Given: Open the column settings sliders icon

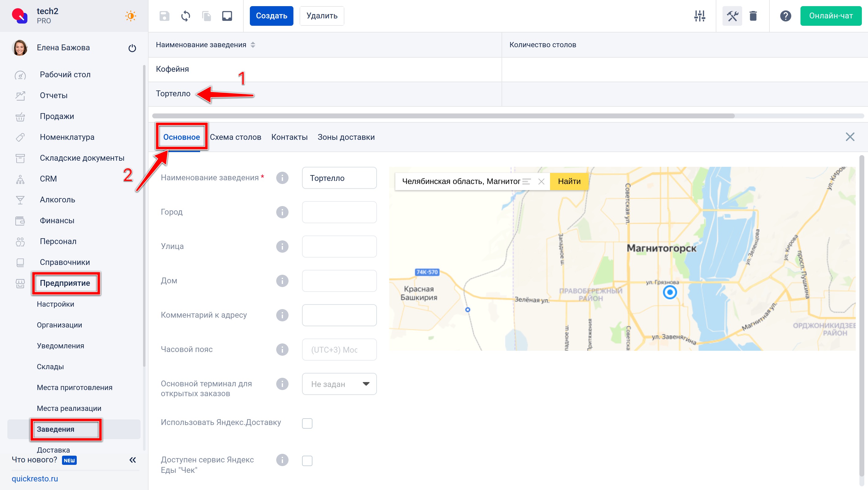Looking at the screenshot, I should [700, 16].
